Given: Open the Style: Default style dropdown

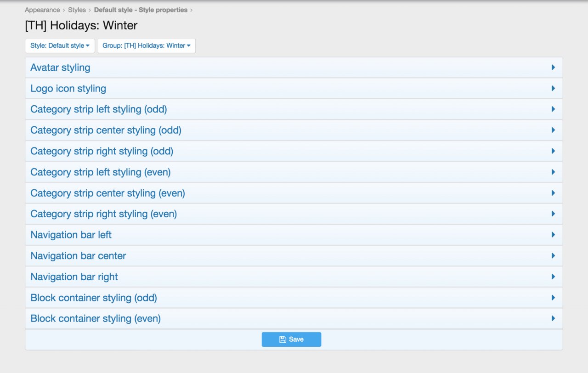Looking at the screenshot, I should click(60, 46).
